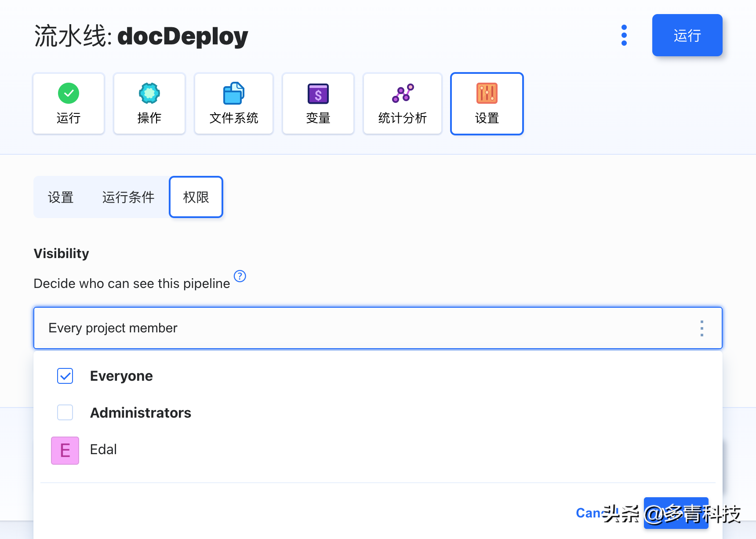The height and width of the screenshot is (539, 756).
Task: Enable the Administrators checkbox
Action: click(65, 412)
